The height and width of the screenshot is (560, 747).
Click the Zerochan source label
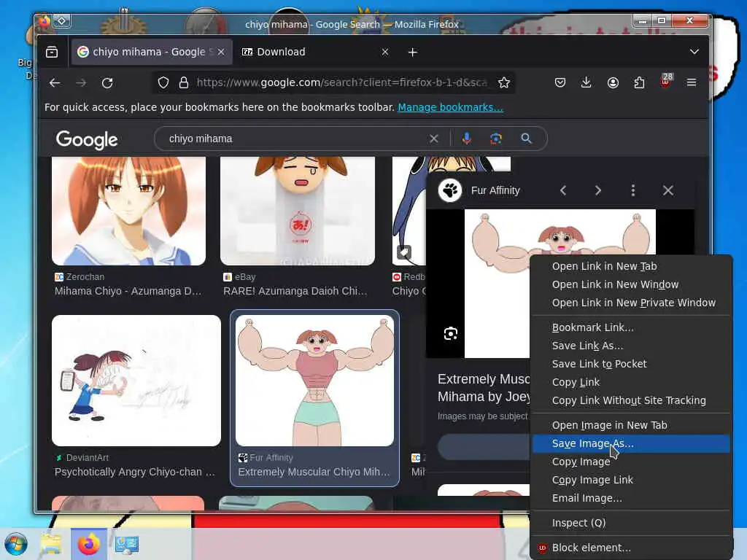pyautogui.click(x=85, y=276)
